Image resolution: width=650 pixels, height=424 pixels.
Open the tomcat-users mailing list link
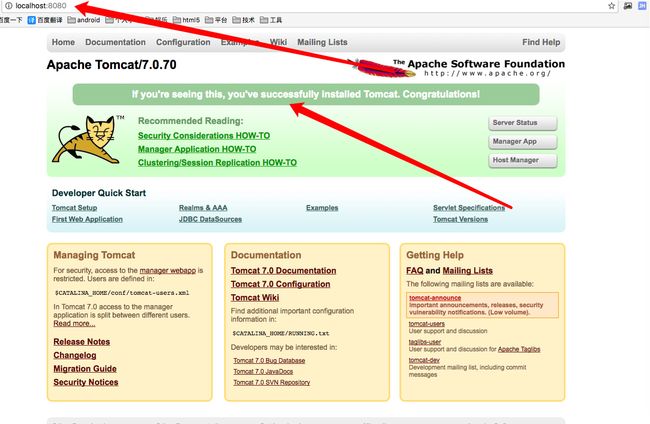point(427,324)
